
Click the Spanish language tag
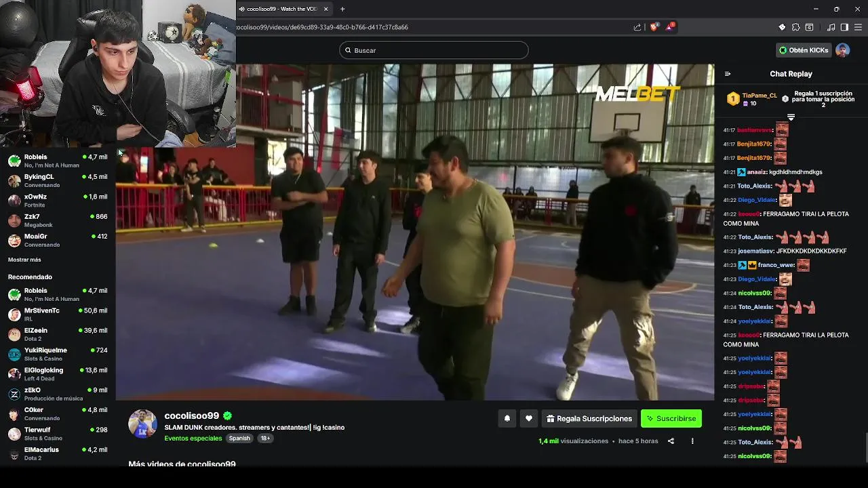[x=239, y=439]
